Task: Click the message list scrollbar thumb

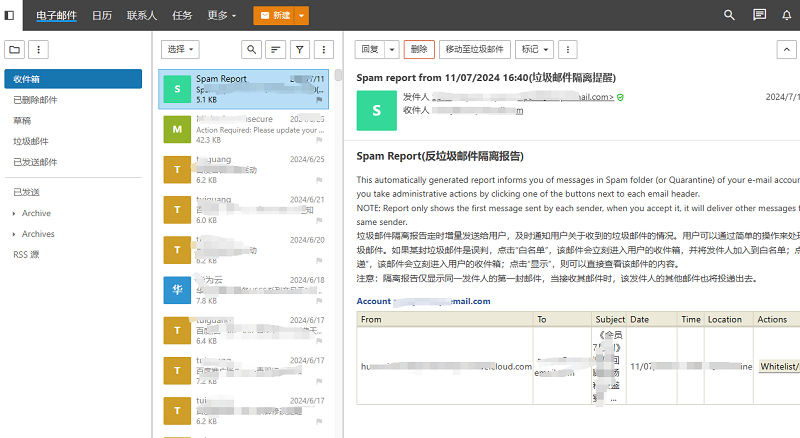Action: click(x=338, y=75)
